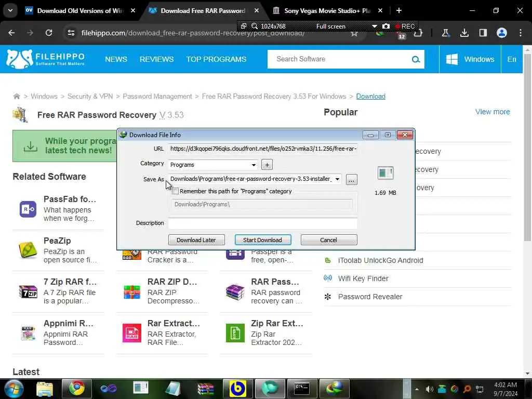Open the NEWS menu on FileHippo
Screen dimensions: 532x399
tap(116, 59)
